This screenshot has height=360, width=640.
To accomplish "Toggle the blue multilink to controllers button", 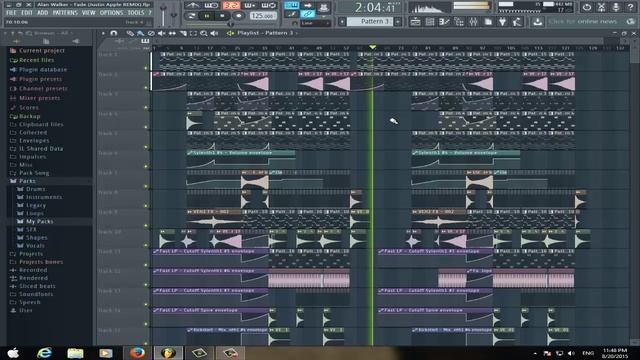I will coord(308,14).
